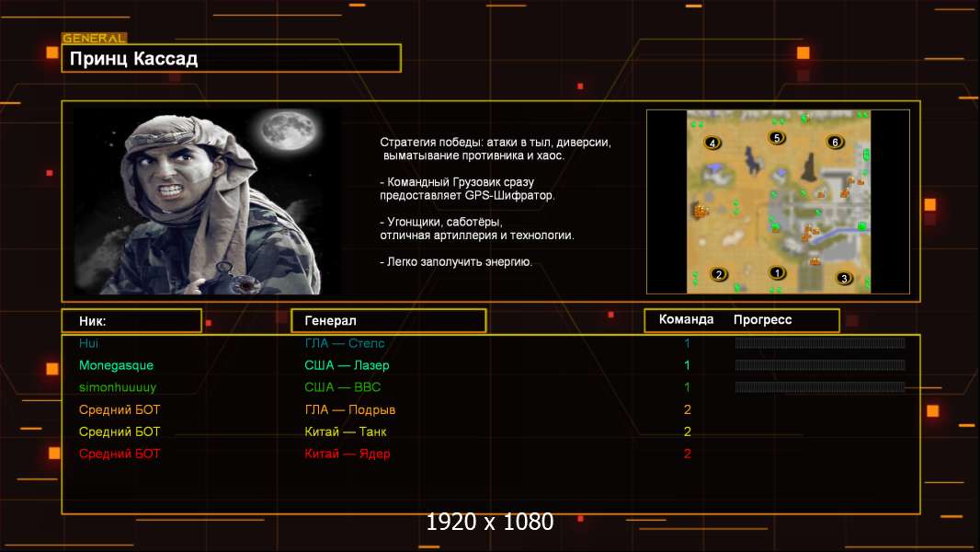Click start position 4 on the minimap
Viewport: 980px width, 552px height.
click(712, 144)
